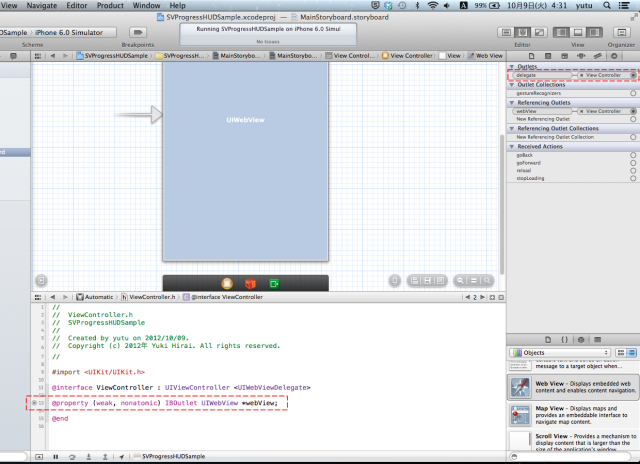Image resolution: width=640 pixels, height=464 pixels.
Task: Open the Editor menu
Action: tap(77, 5)
